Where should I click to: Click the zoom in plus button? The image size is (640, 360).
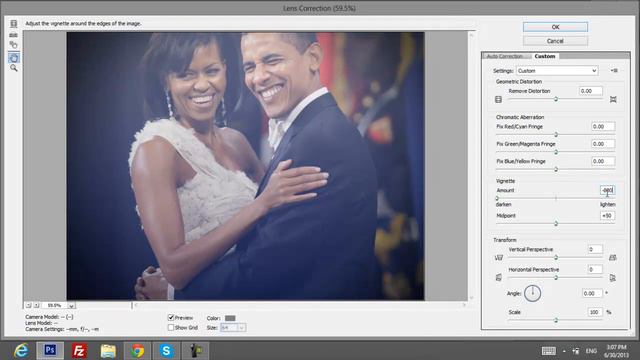tap(36, 305)
